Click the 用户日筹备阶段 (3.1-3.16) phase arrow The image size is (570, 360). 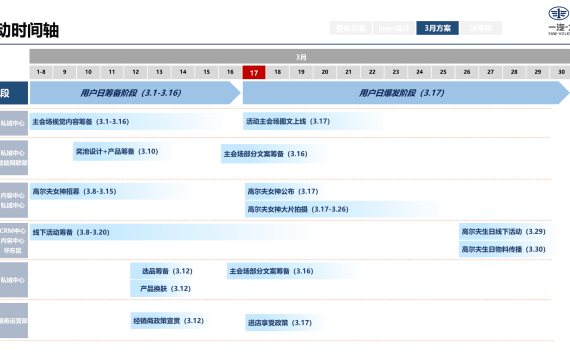point(135,93)
